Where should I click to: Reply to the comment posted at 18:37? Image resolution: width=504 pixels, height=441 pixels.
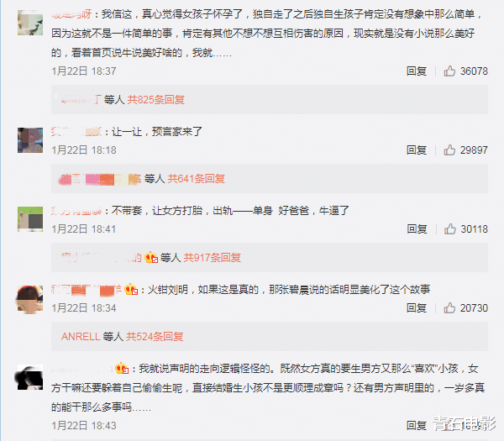417,71
